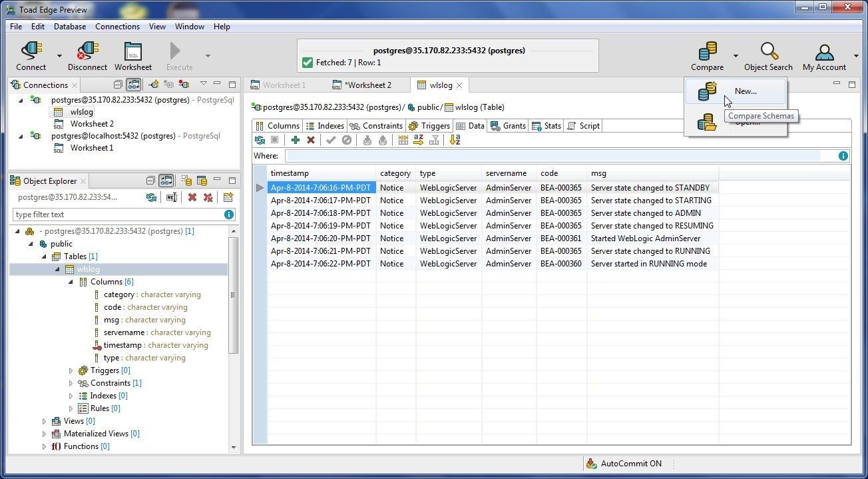Screen dimensions: 868x479
Task: Maximize the Object Explorer panel
Action: pos(232,181)
